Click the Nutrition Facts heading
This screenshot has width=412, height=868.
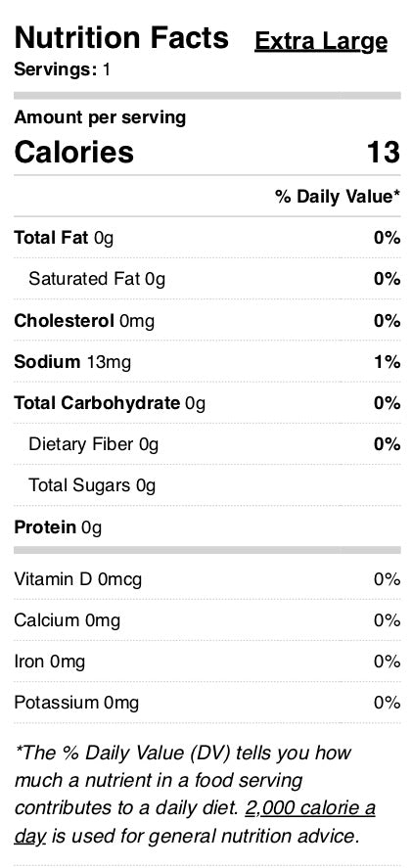tap(121, 38)
